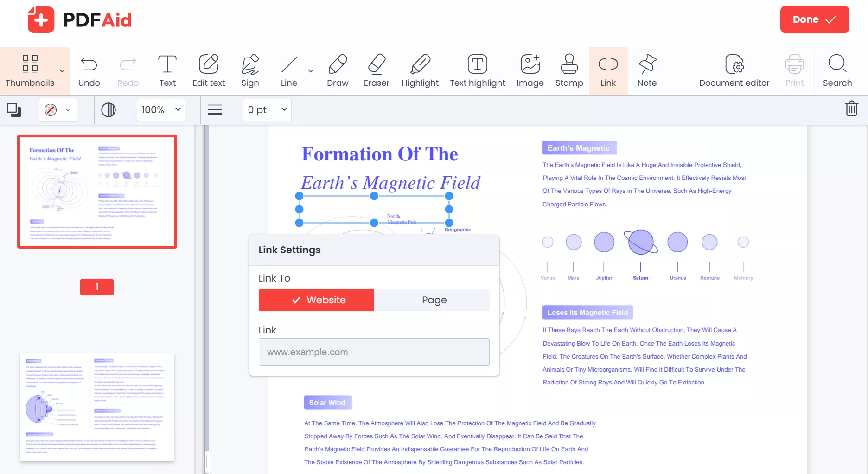The image size is (868, 474).
Task: Open the Sign tool
Action: [250, 70]
